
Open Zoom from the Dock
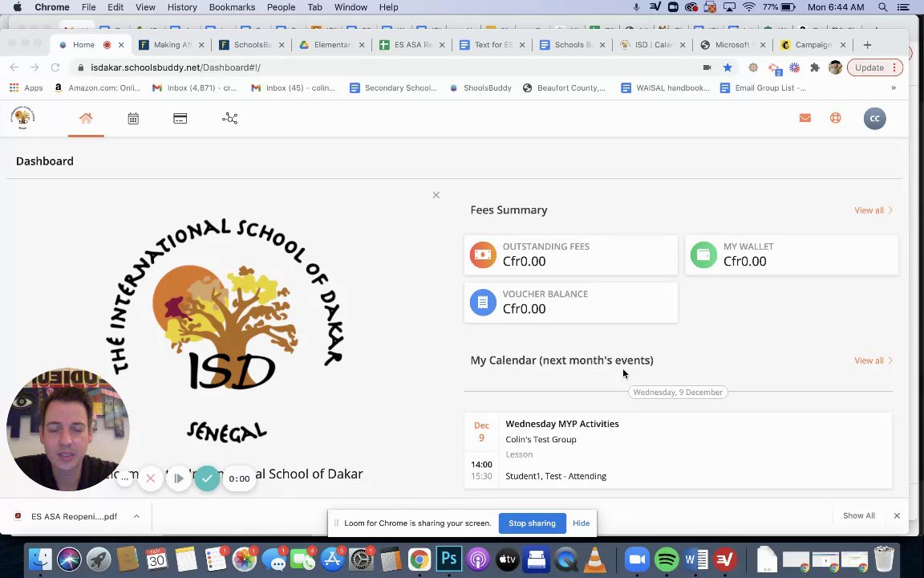point(637,559)
